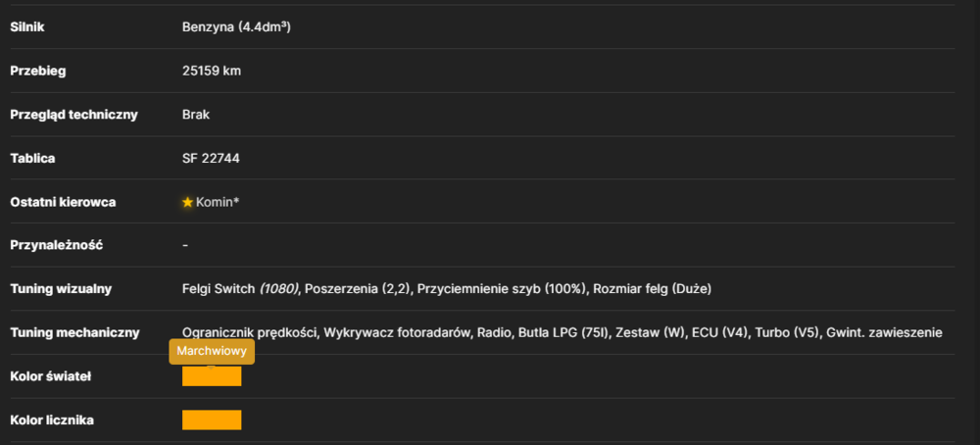The width and height of the screenshot is (980, 445).
Task: Click the Przyciemnienie szyb (100%) entry
Action: coord(503,289)
